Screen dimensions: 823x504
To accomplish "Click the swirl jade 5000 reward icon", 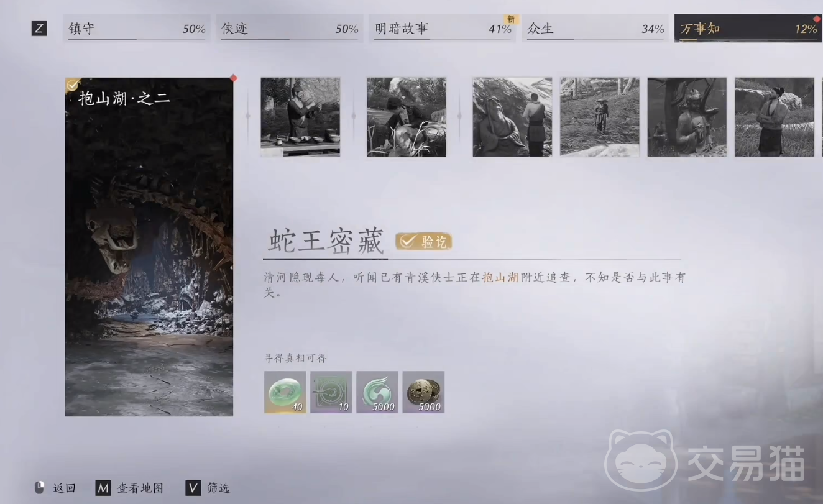I will tap(377, 392).
